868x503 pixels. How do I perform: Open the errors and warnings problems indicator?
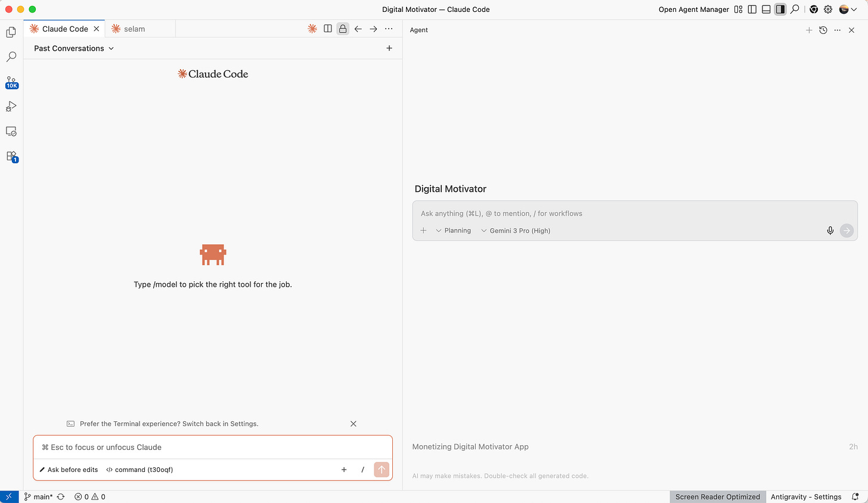click(x=90, y=496)
